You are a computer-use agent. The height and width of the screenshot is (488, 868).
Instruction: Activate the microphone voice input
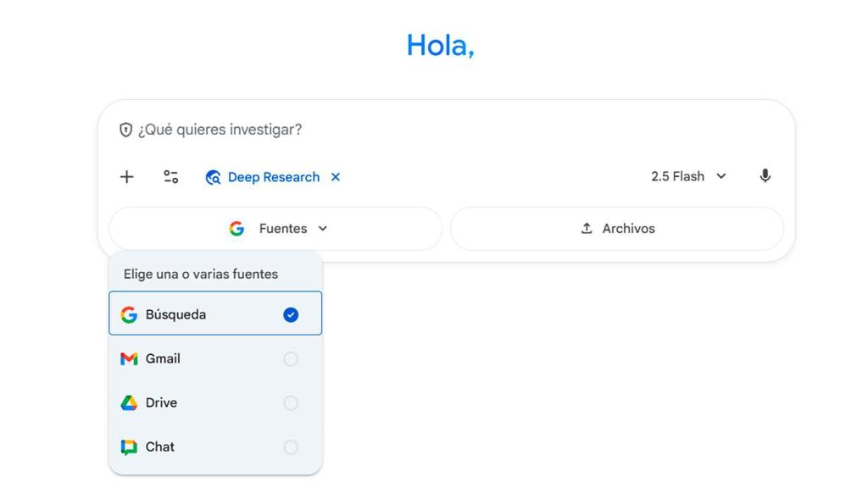pos(765,176)
